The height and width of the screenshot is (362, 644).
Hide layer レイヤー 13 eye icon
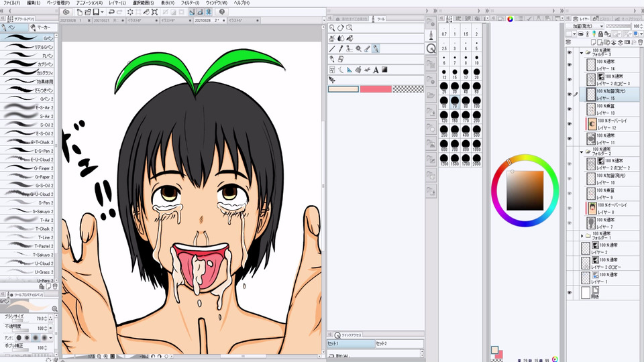[x=570, y=109]
